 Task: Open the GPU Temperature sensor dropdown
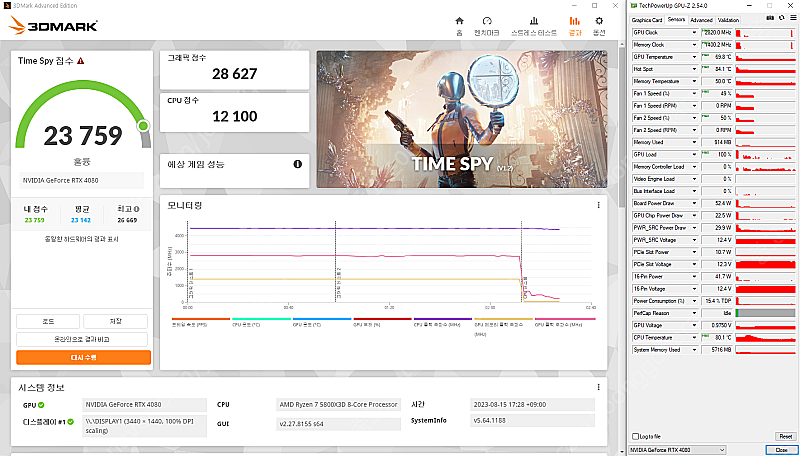click(694, 57)
